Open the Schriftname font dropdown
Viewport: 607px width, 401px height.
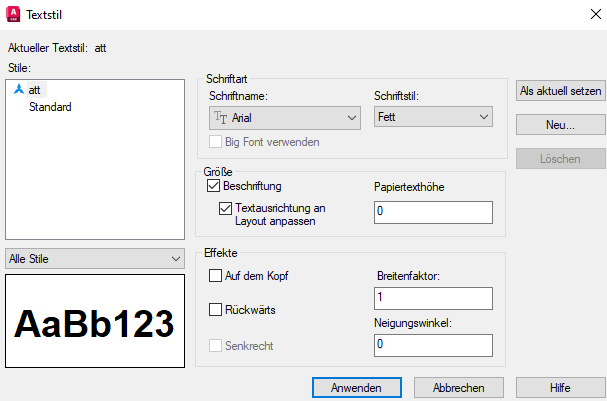point(284,118)
